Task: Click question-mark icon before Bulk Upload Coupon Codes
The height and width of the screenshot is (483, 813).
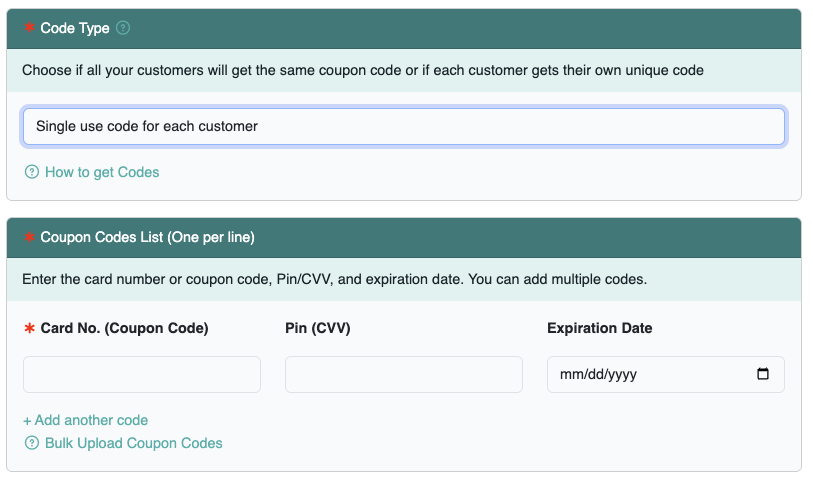Action: pyautogui.click(x=31, y=443)
